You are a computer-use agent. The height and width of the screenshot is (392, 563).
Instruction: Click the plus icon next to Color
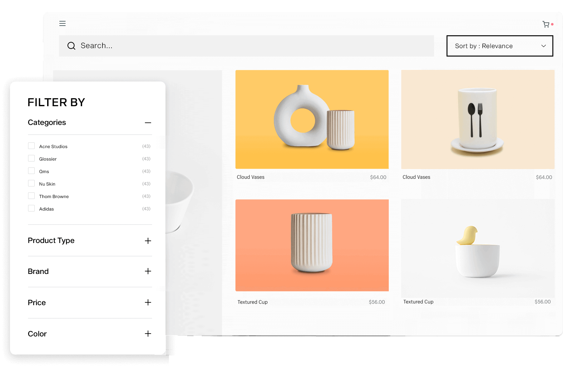tap(148, 334)
